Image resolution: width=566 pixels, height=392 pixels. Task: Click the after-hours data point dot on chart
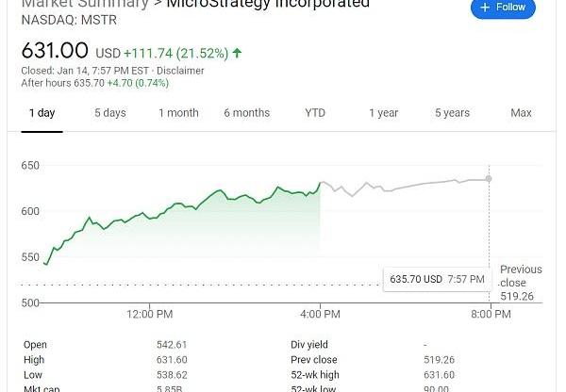click(x=489, y=178)
